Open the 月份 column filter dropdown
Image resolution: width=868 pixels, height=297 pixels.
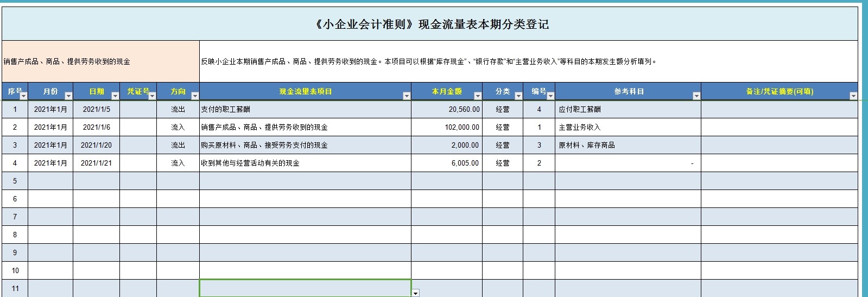coord(68,96)
